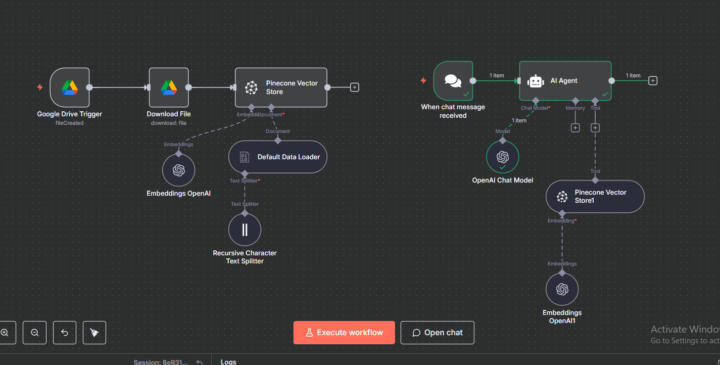Click the Text Splitter connector on Data Loader
The height and width of the screenshot is (365, 720).
coord(245,174)
